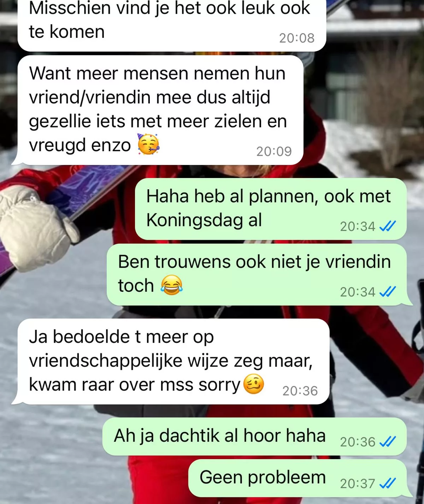This screenshot has width=424, height=504.
Task: Select the 'Ben trouwens ook niet je vriendin' bubble
Action: (x=259, y=274)
